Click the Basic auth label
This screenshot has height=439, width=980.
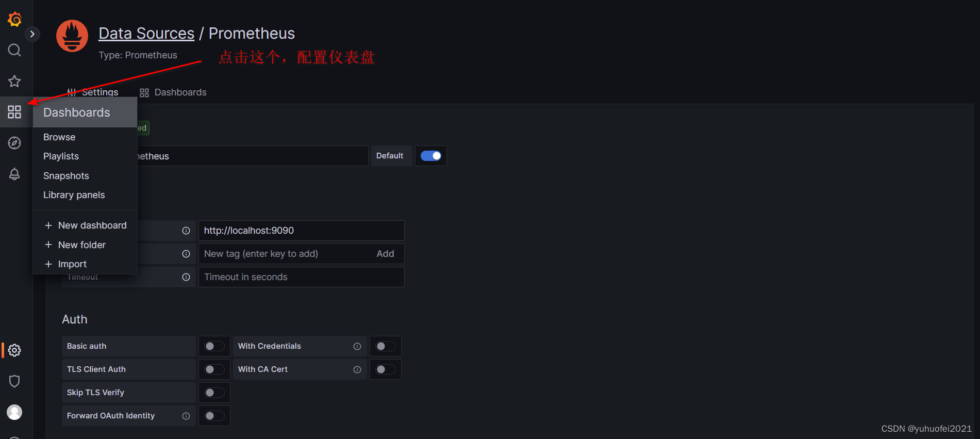(x=87, y=346)
